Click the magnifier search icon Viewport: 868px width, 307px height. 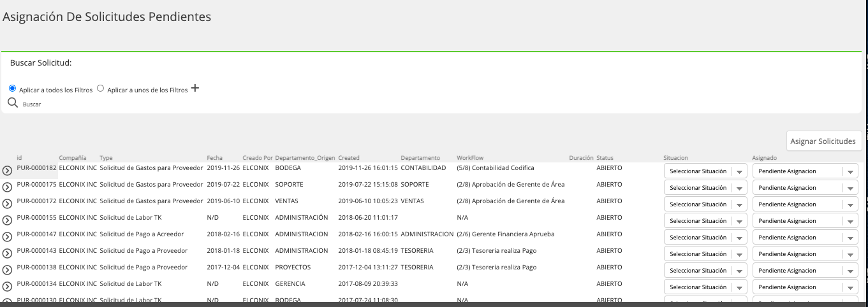pyautogui.click(x=12, y=103)
